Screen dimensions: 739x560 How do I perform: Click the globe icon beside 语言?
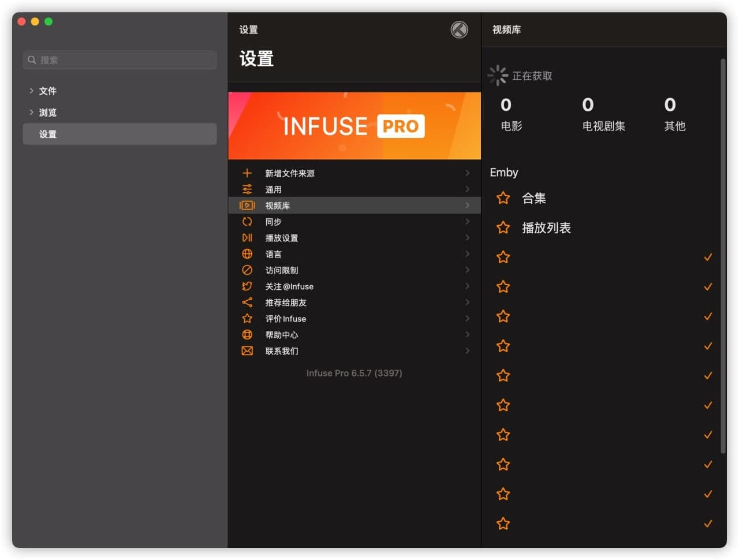click(247, 254)
